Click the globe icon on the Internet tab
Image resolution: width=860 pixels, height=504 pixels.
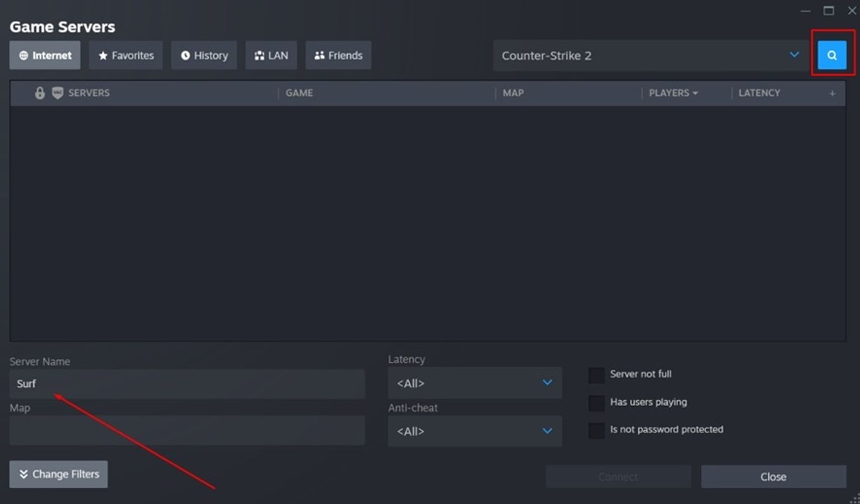pos(24,55)
